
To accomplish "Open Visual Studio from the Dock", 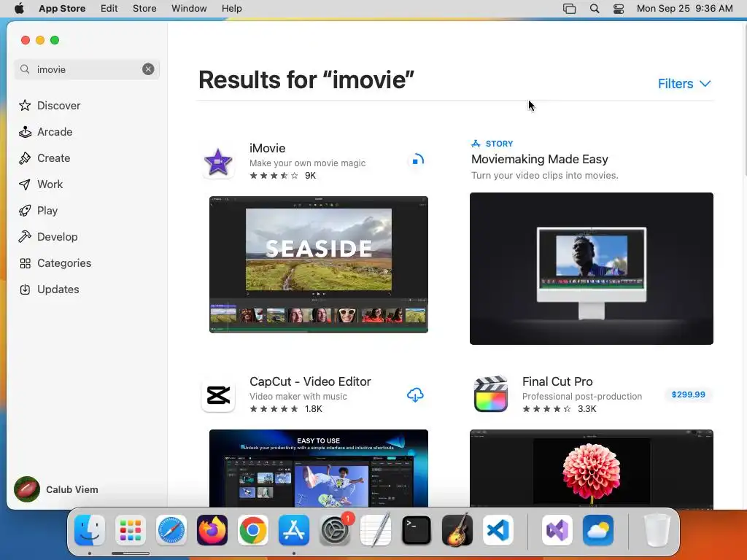I will pos(557,530).
